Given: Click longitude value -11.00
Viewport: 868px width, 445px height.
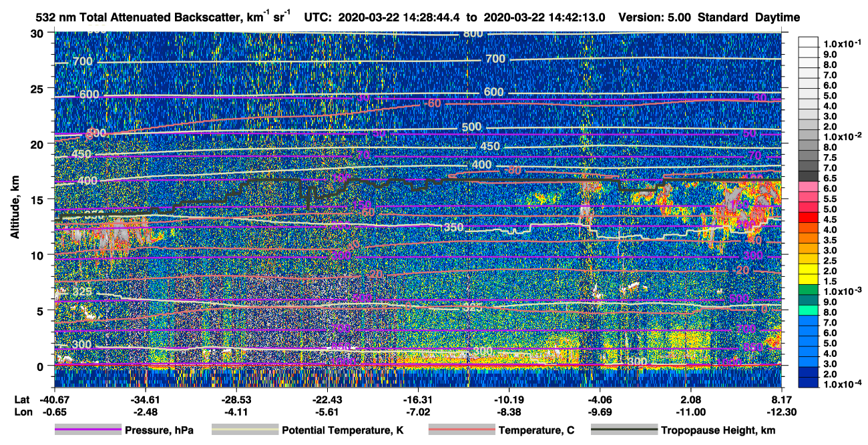Looking at the screenshot, I should point(691,412).
